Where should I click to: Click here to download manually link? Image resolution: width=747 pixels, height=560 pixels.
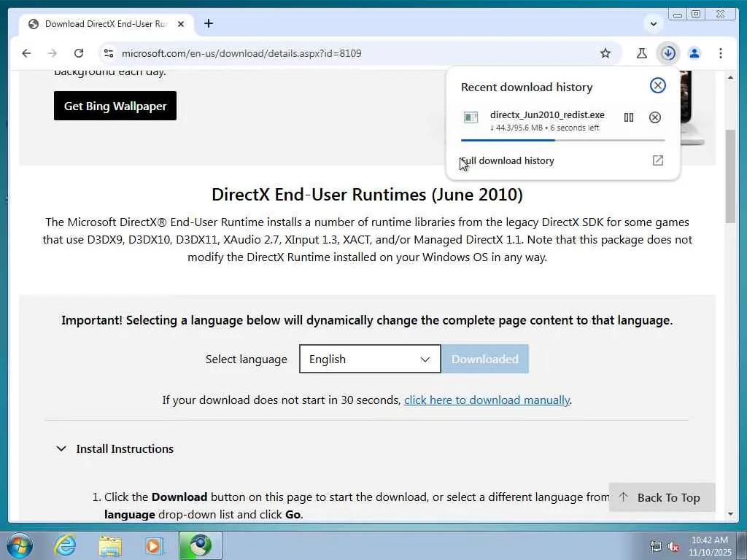click(x=487, y=400)
